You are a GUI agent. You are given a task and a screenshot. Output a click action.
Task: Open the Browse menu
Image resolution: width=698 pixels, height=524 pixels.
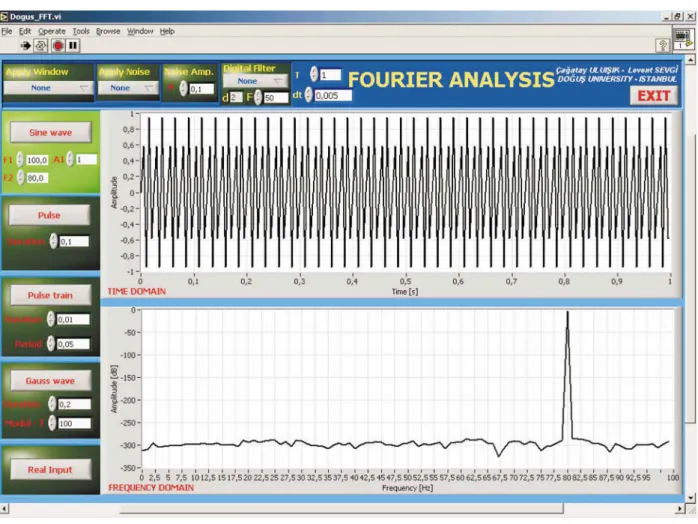tap(108, 31)
